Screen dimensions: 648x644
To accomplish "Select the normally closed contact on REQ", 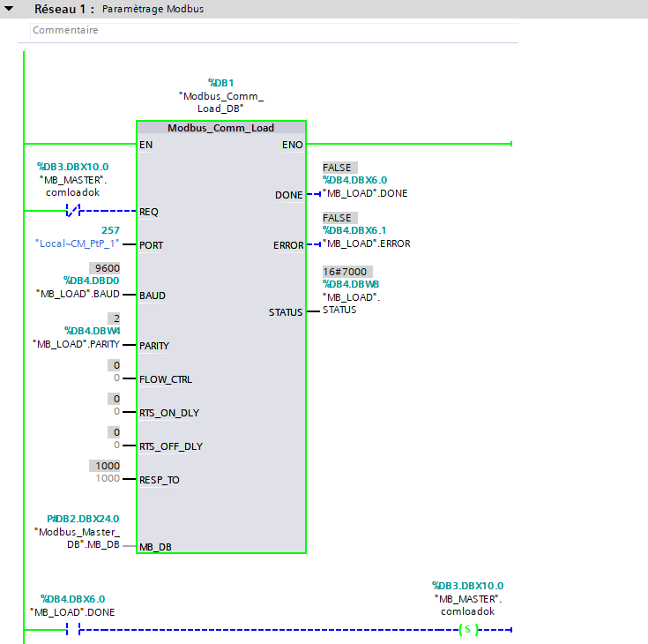I will 74,211.
